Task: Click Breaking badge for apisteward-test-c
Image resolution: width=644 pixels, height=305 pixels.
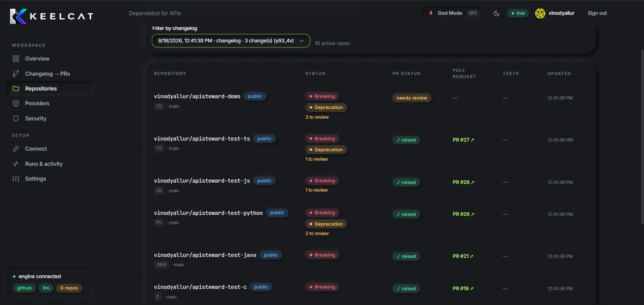Action: (322, 287)
